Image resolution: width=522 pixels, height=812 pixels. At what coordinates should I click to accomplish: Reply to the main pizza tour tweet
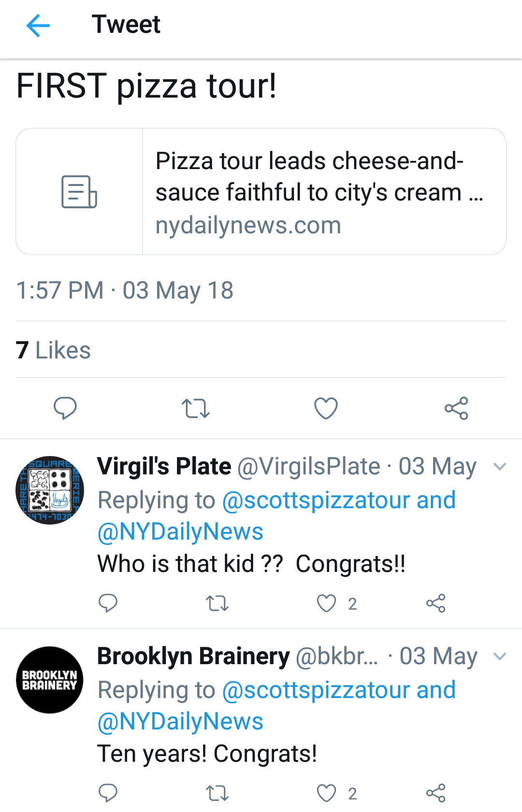[65, 408]
